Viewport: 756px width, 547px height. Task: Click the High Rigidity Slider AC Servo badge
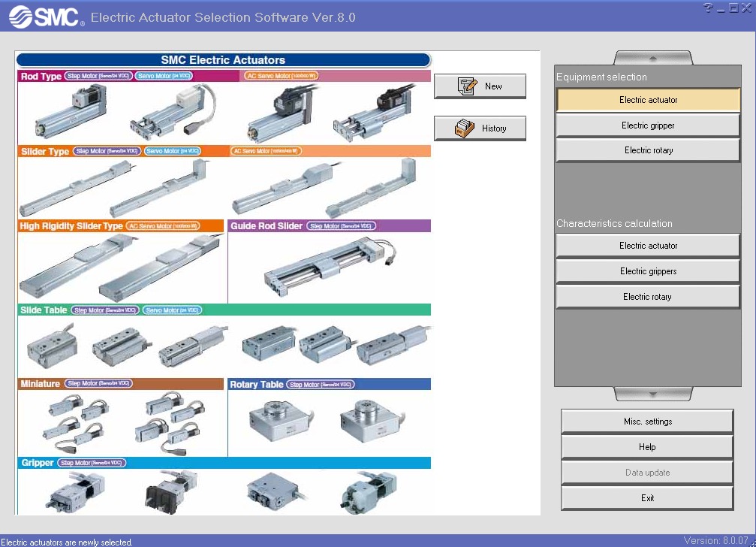click(x=163, y=225)
